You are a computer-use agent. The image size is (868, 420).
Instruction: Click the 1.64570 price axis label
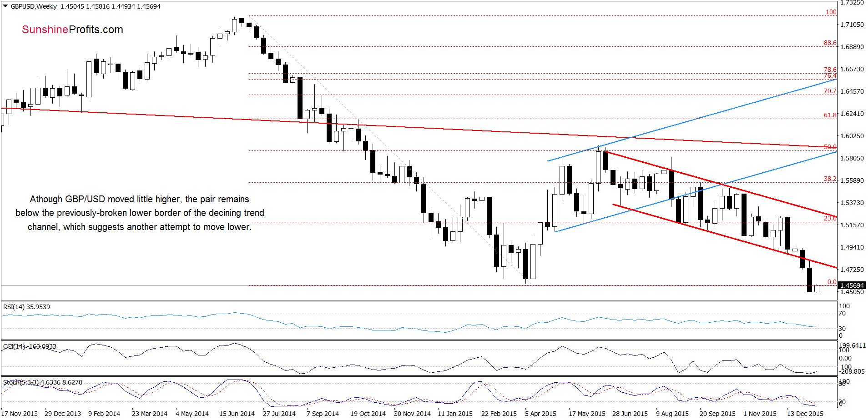(852, 91)
